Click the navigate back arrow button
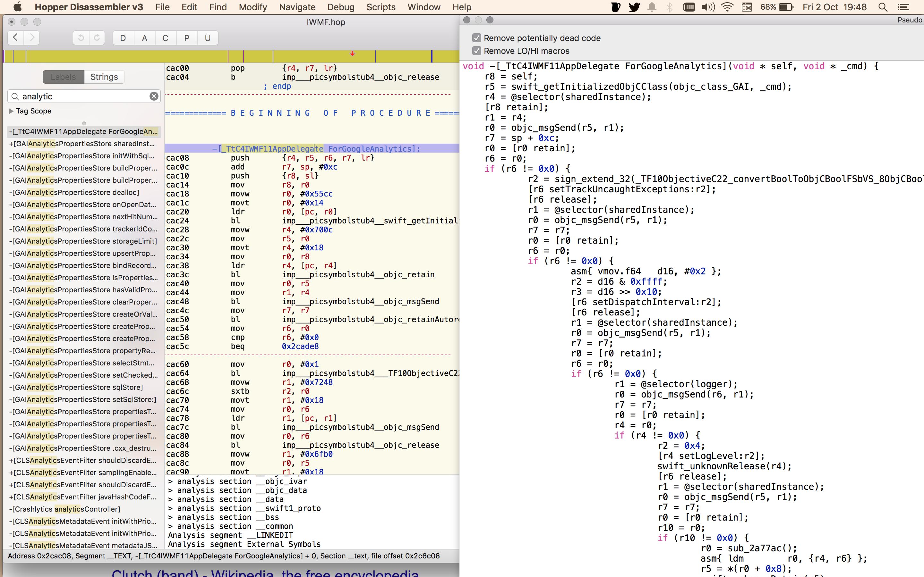The width and height of the screenshot is (924, 577). 16,38
